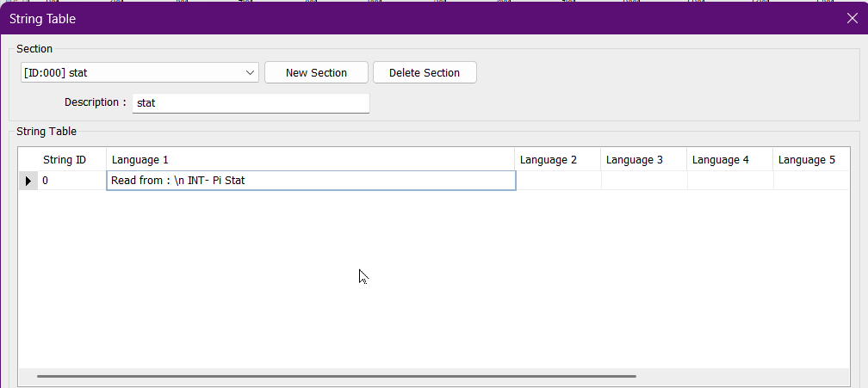Image resolution: width=868 pixels, height=388 pixels.
Task: Open the Section dropdown showing [ID:000] stat
Action: (139, 73)
